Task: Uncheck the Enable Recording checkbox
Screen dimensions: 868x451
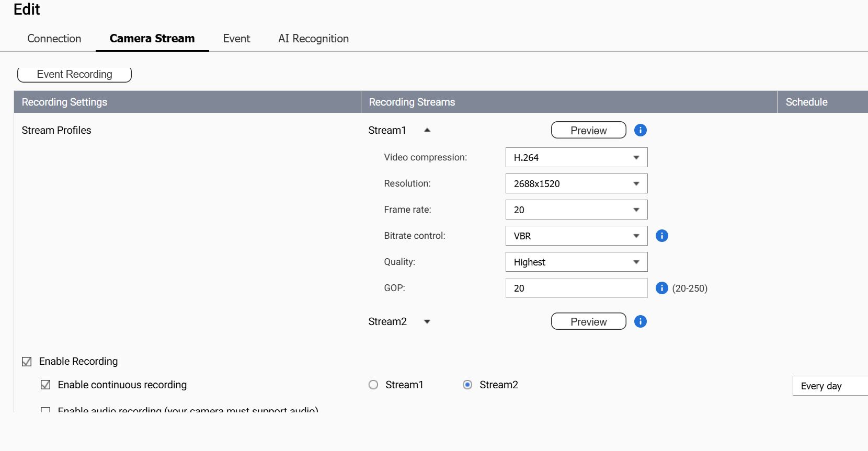Action: [27, 362]
